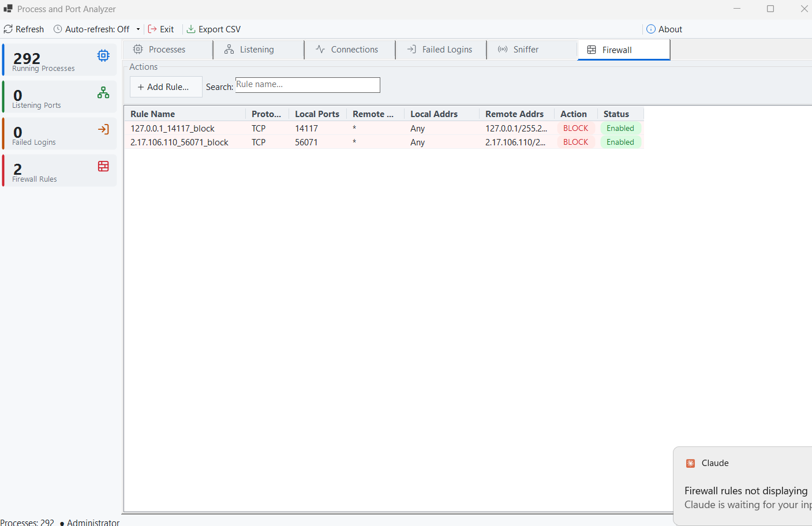
Task: Switch to the Failed Logins tab
Action: pyautogui.click(x=441, y=50)
